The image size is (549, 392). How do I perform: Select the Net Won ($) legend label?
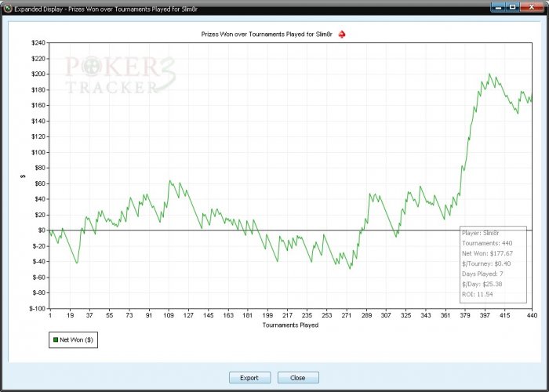[76, 340]
